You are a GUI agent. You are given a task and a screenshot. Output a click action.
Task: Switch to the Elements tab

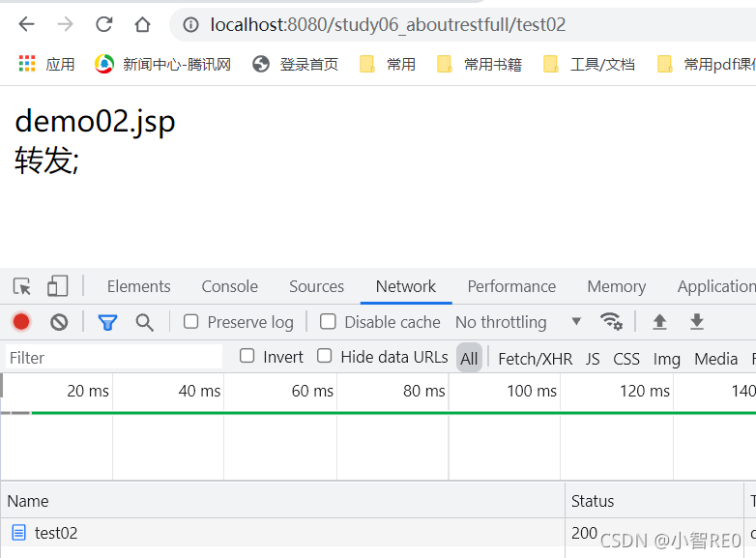[139, 286]
